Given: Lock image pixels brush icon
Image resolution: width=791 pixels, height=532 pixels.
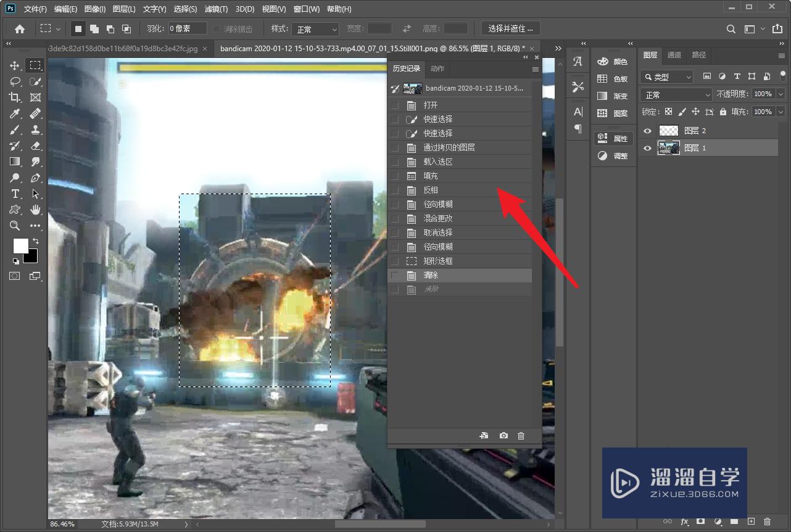Looking at the screenshot, I should pyautogui.click(x=682, y=112).
